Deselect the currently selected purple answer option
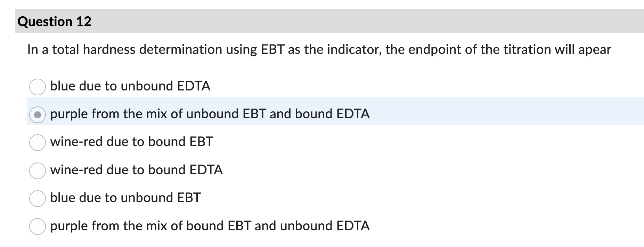The image size is (644, 247). pyautogui.click(x=38, y=114)
